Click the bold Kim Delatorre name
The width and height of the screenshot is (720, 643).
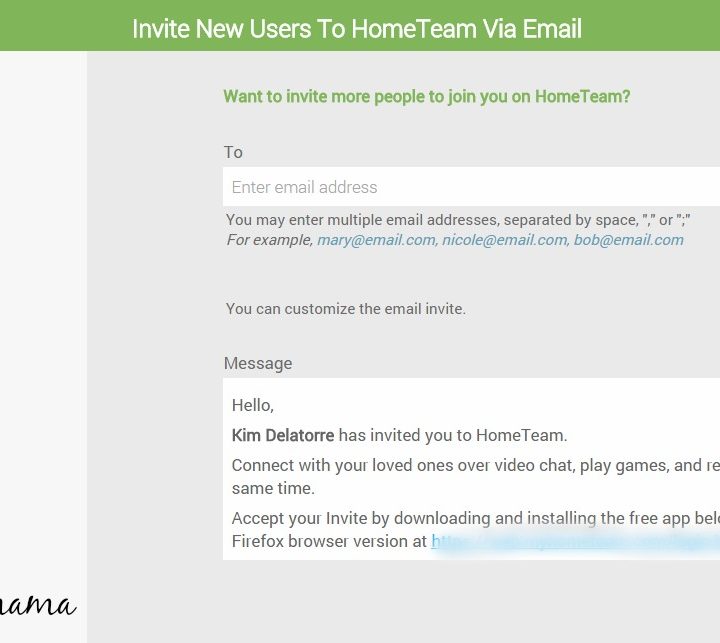pos(283,435)
